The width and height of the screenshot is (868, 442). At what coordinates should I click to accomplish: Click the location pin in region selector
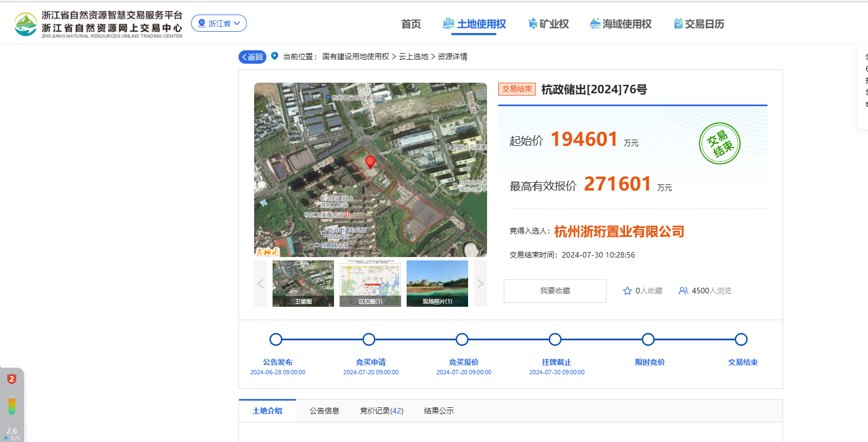point(202,23)
